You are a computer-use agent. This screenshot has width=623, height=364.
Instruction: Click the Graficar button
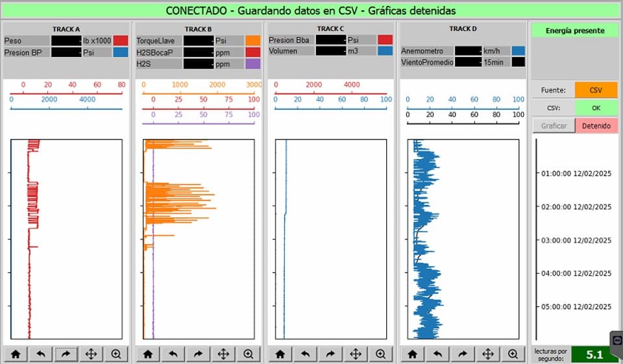[x=554, y=126]
